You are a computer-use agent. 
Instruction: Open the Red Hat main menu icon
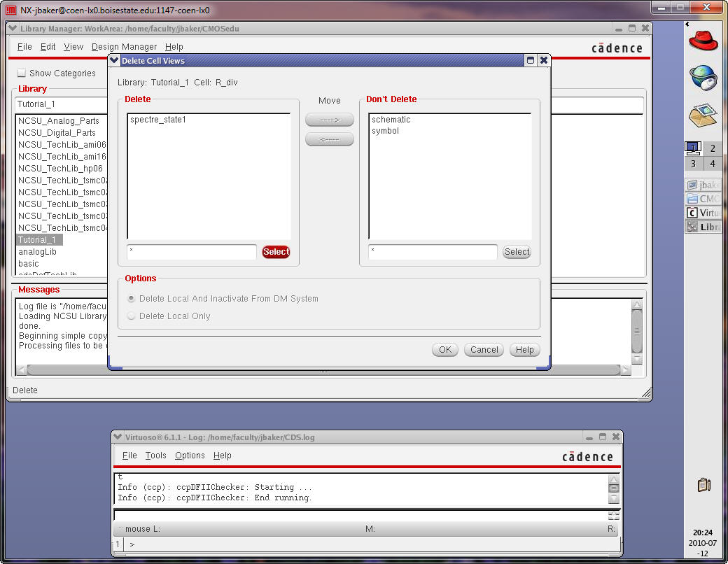pos(703,41)
